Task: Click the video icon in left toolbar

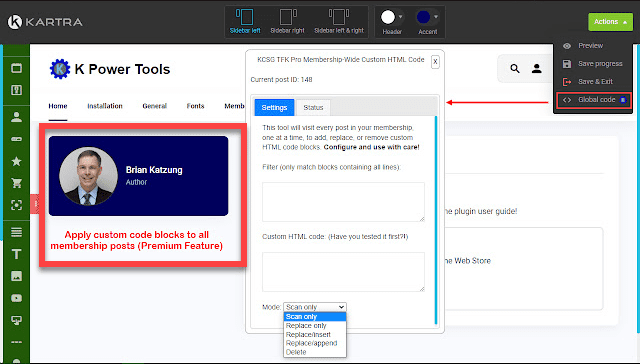Action: click(x=16, y=298)
